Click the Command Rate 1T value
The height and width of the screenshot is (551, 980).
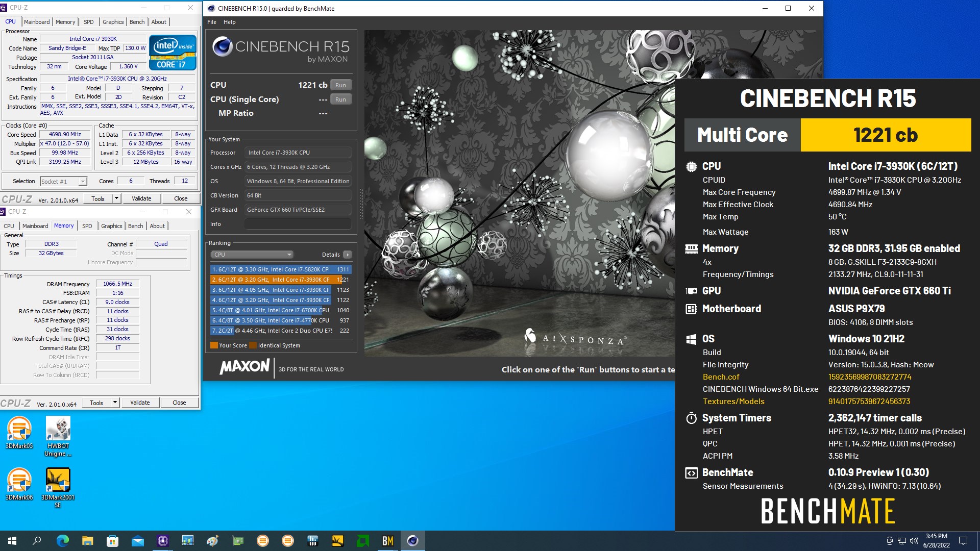pos(117,348)
